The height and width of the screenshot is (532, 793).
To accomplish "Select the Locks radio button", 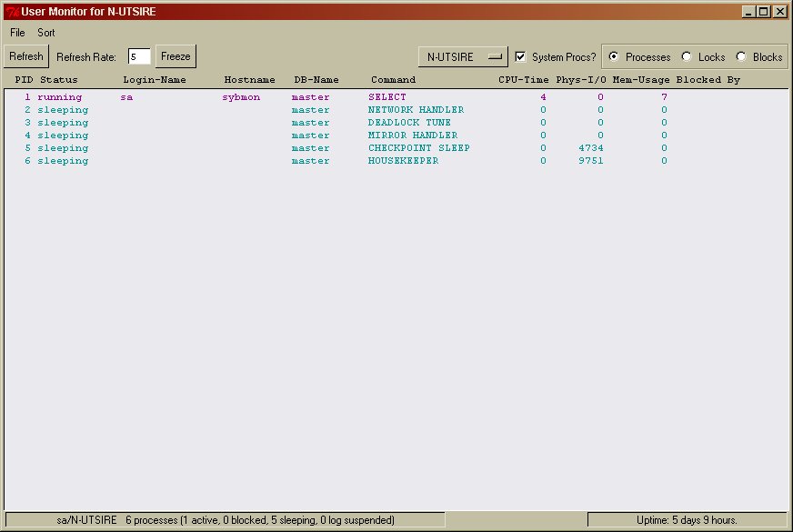I will pyautogui.click(x=687, y=56).
